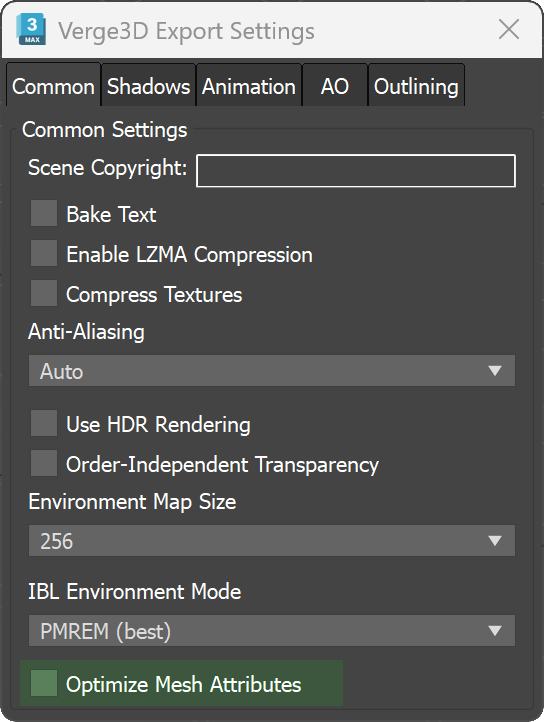Close the Verge3D Export Settings dialog
This screenshot has height=722, width=544.
[509, 30]
